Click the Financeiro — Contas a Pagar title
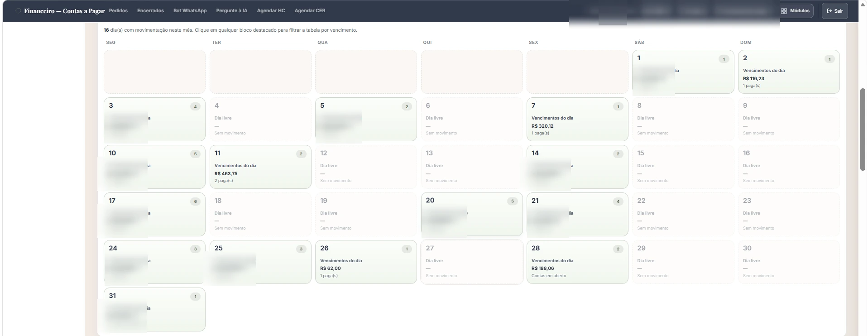 64,11
